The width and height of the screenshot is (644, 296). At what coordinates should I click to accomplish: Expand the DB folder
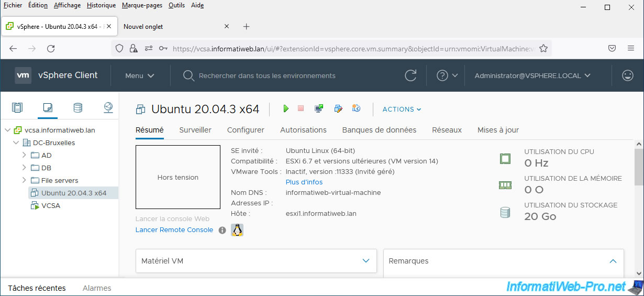[x=24, y=168]
